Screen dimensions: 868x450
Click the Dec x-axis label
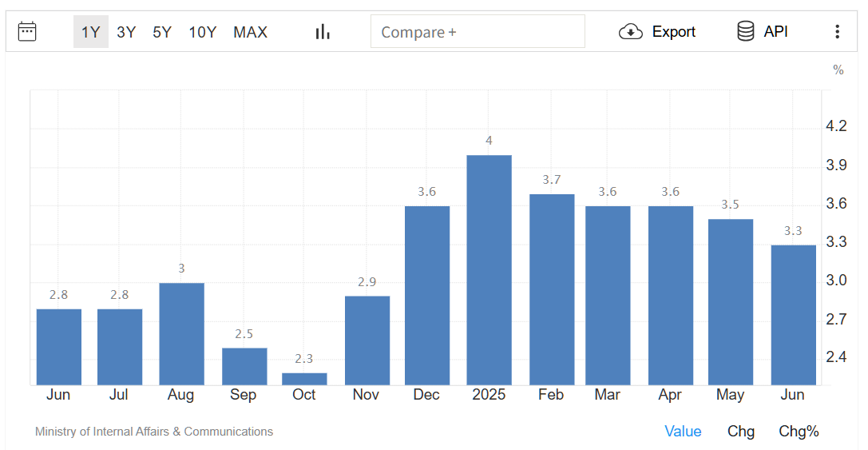click(x=426, y=395)
